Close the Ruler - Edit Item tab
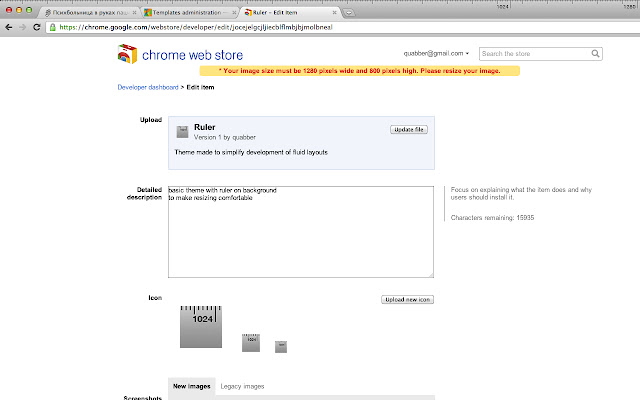 [334, 13]
